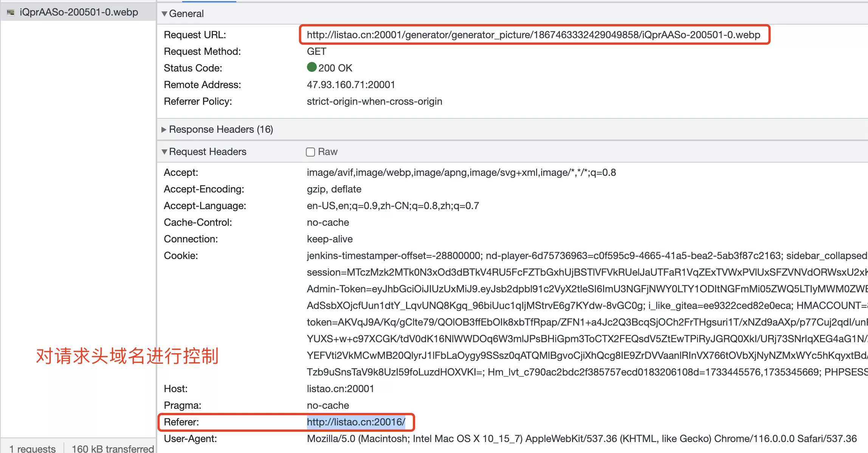The height and width of the screenshot is (453, 868).
Task: Click the Referrer Policy label
Action: click(198, 101)
